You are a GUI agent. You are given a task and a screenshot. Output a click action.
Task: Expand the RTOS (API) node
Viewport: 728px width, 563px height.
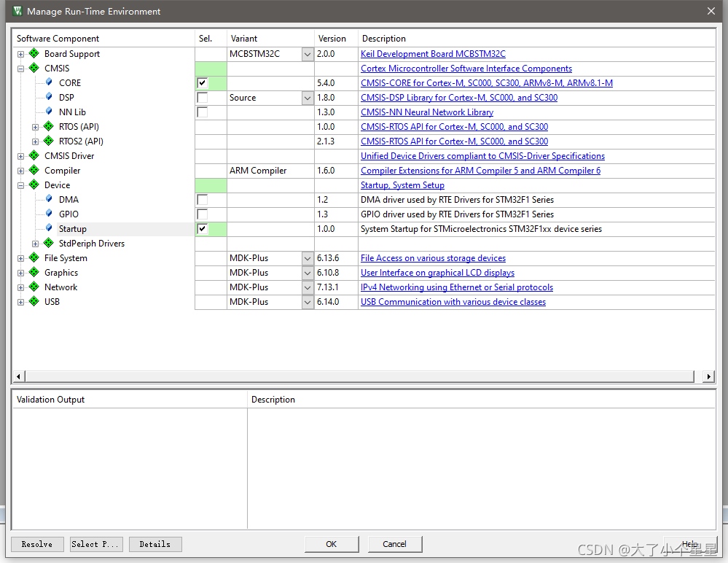35,128
